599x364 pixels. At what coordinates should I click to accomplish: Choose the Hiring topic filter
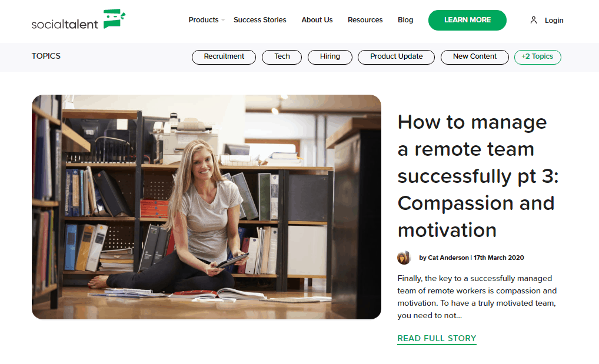click(330, 57)
